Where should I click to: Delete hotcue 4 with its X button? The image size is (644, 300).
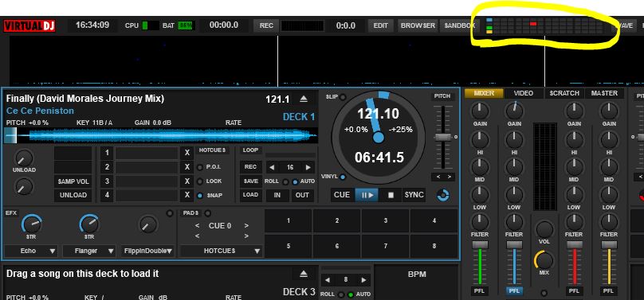point(187,195)
